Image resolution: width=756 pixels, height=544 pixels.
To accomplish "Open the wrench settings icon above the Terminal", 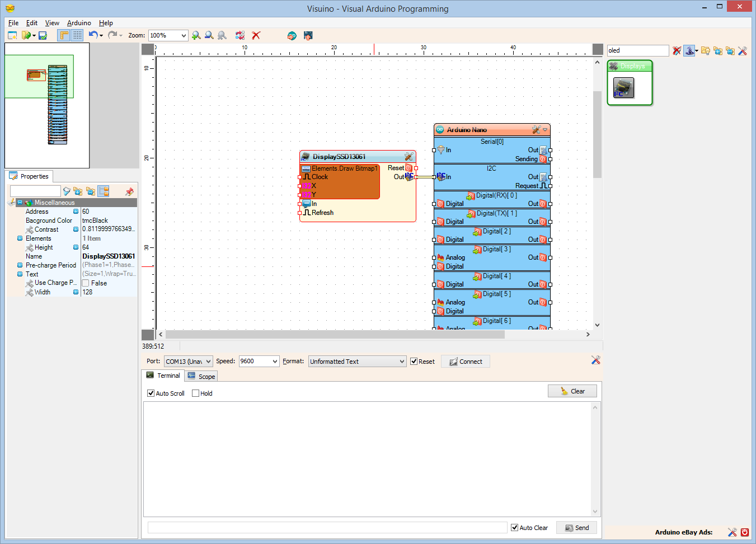I will point(595,360).
